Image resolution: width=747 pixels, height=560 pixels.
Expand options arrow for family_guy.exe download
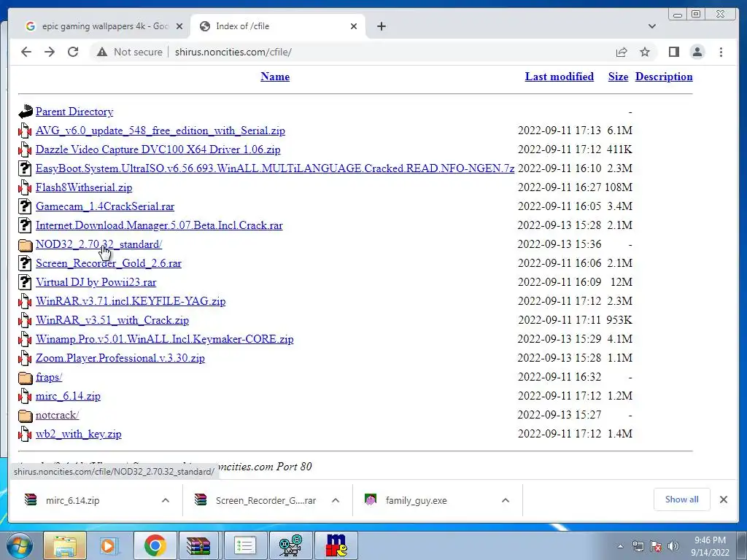coord(506,500)
